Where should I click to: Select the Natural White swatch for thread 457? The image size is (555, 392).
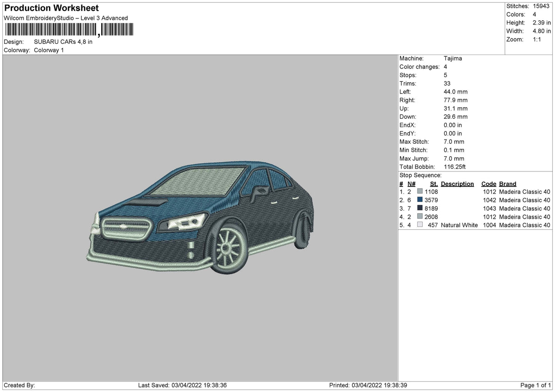coord(420,225)
